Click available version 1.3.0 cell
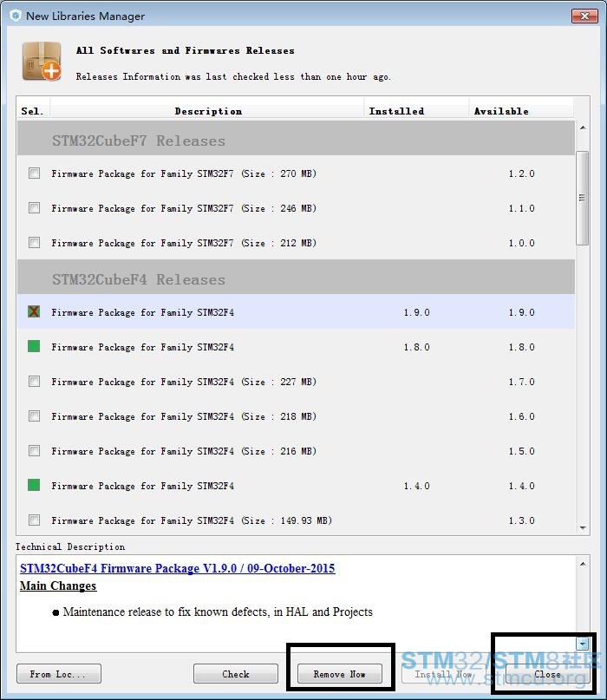Viewport: 607px width, 700px height. (x=521, y=520)
